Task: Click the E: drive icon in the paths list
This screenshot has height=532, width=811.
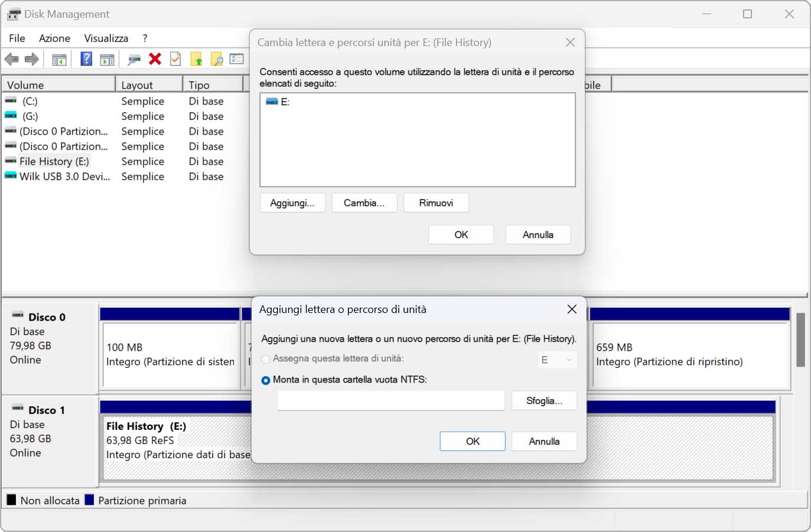Action: (x=272, y=102)
